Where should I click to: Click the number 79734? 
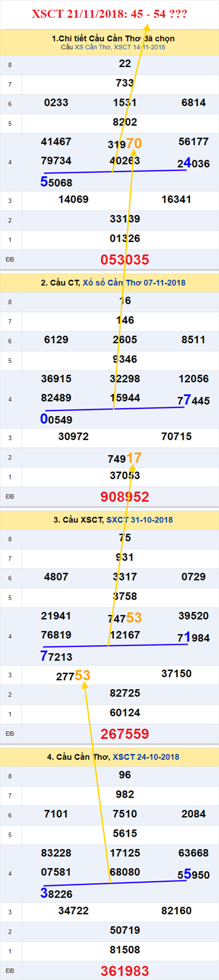coord(56,161)
